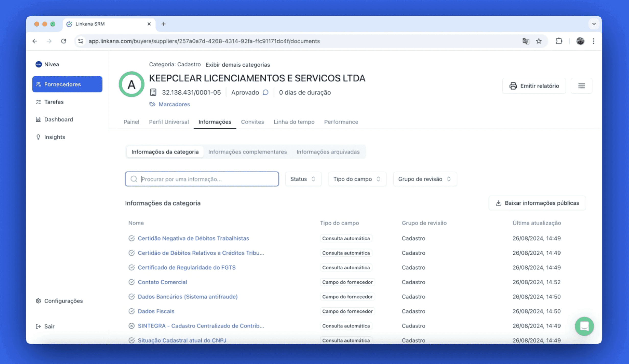Click the Tipo do campo column header
The width and height of the screenshot is (629, 364).
(340, 223)
